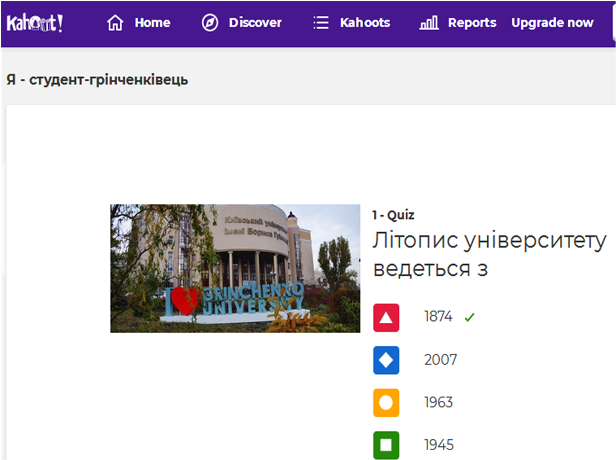The image size is (616, 460).
Task: Open the Reports bar chart icon
Action: 429,23
